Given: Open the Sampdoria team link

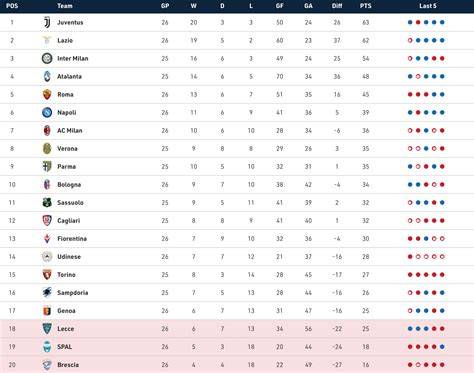Looking at the screenshot, I should click(73, 293).
